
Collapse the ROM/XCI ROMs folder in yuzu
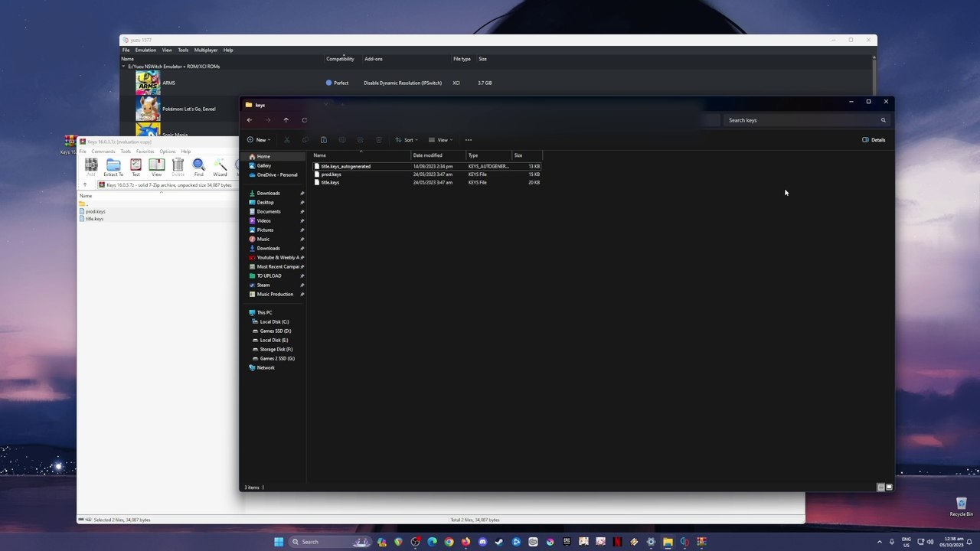pyautogui.click(x=124, y=67)
